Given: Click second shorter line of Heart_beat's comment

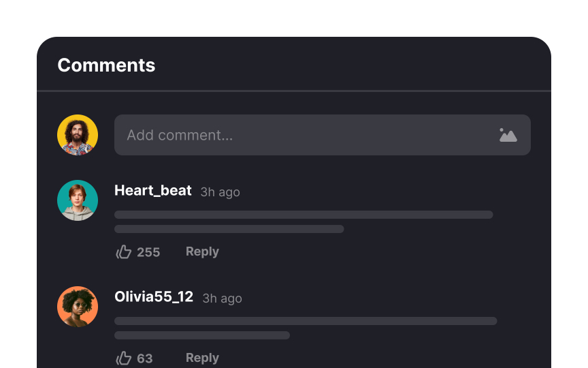Looking at the screenshot, I should [229, 229].
